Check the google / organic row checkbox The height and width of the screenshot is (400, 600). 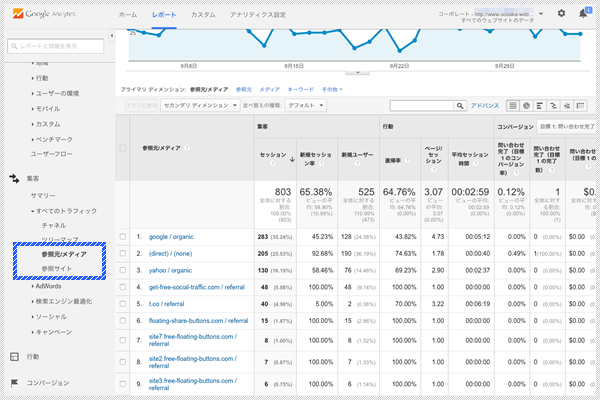pos(122,237)
